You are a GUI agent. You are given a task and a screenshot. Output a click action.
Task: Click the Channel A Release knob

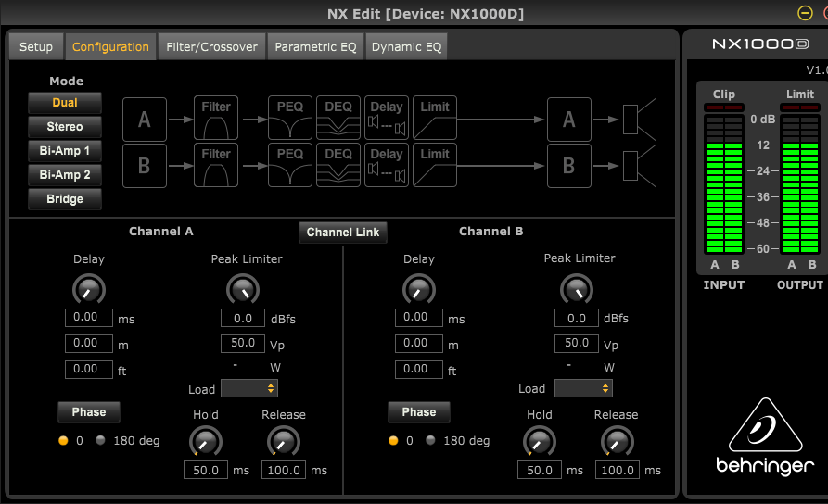click(283, 441)
